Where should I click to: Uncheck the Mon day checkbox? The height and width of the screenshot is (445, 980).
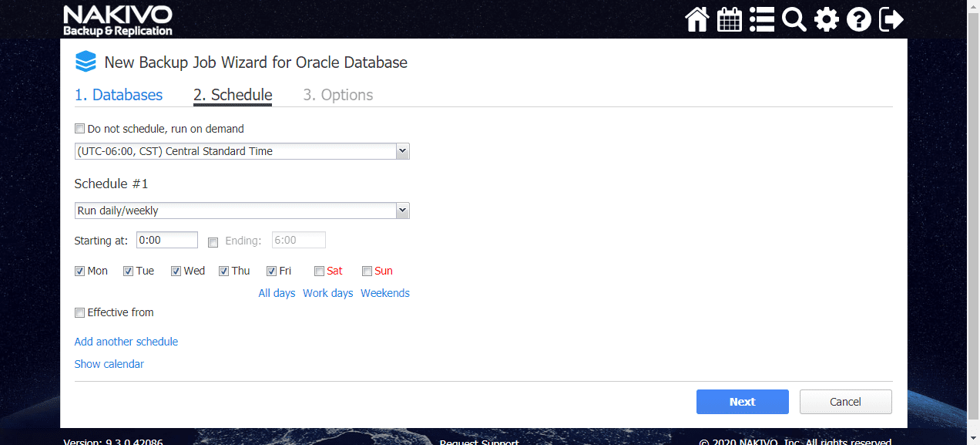(79, 271)
